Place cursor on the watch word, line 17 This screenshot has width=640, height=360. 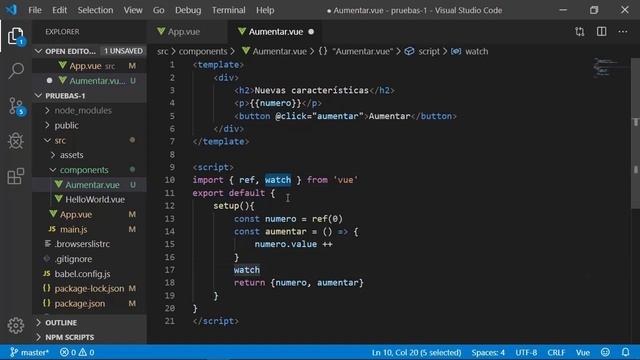click(247, 270)
